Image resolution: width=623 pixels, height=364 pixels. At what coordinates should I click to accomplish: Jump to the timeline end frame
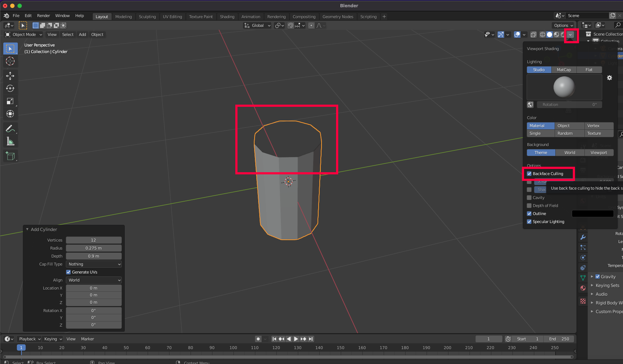(x=311, y=339)
